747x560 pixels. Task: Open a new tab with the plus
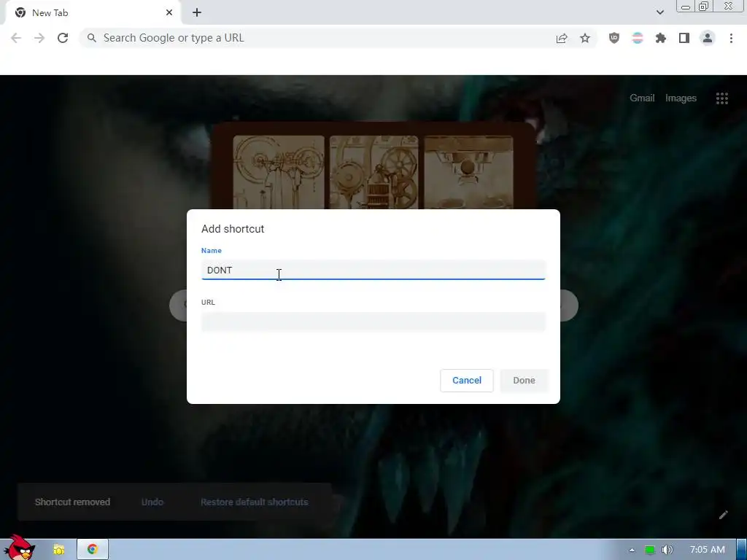coord(197,13)
